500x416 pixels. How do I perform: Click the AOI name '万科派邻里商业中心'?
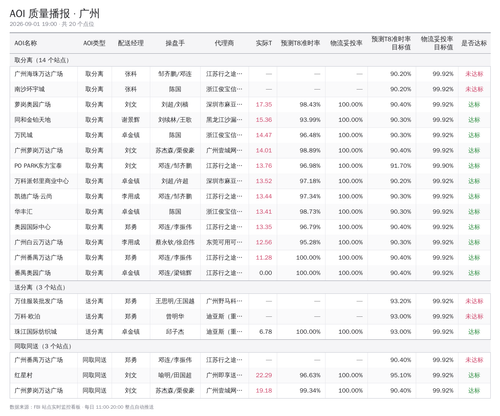[42, 181]
